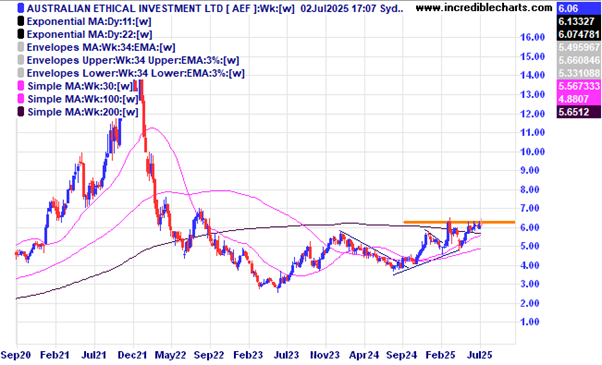Image resolution: width=602 pixels, height=365 pixels.
Task: Click the blue AEF legend color marker
Action: click(x=21, y=8)
